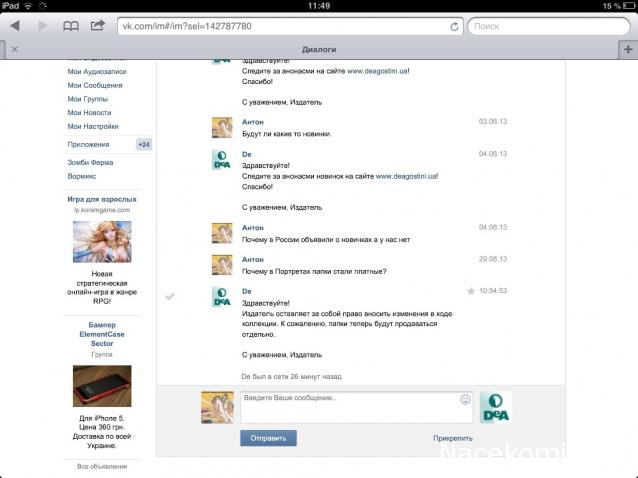Go to Мои Настройки in the sidebar

point(93,127)
